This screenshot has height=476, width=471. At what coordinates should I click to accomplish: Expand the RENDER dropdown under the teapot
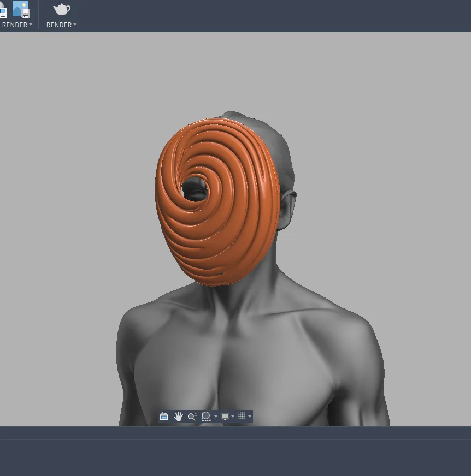tap(61, 25)
